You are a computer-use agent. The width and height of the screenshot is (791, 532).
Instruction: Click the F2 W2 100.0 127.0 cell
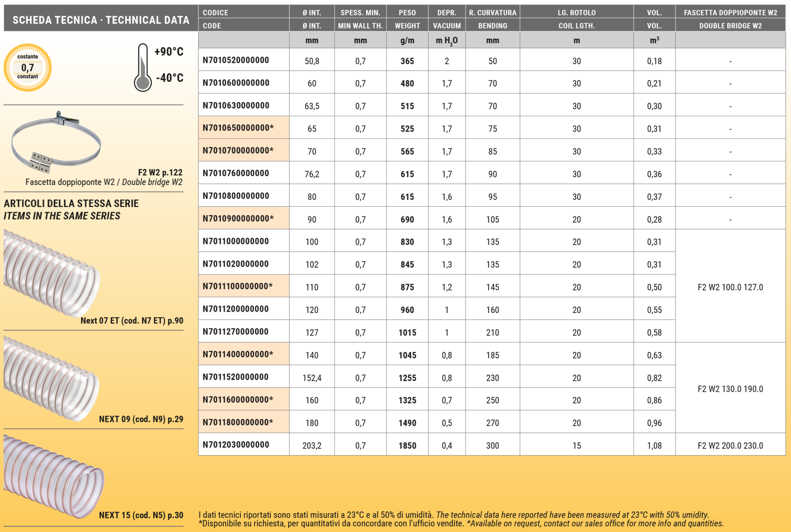tap(730, 287)
